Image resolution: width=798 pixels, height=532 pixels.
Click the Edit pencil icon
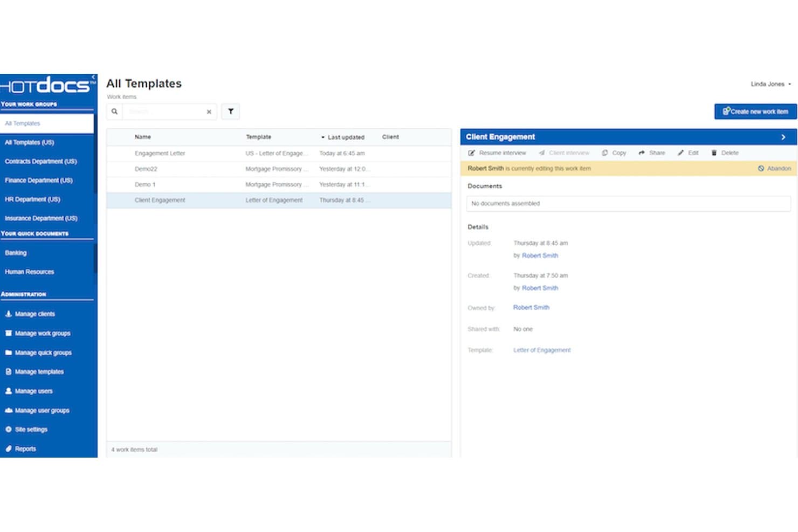coord(681,153)
